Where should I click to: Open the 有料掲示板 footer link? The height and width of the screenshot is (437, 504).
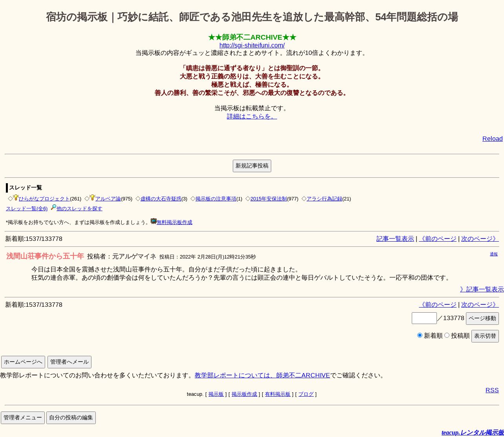[278, 394]
